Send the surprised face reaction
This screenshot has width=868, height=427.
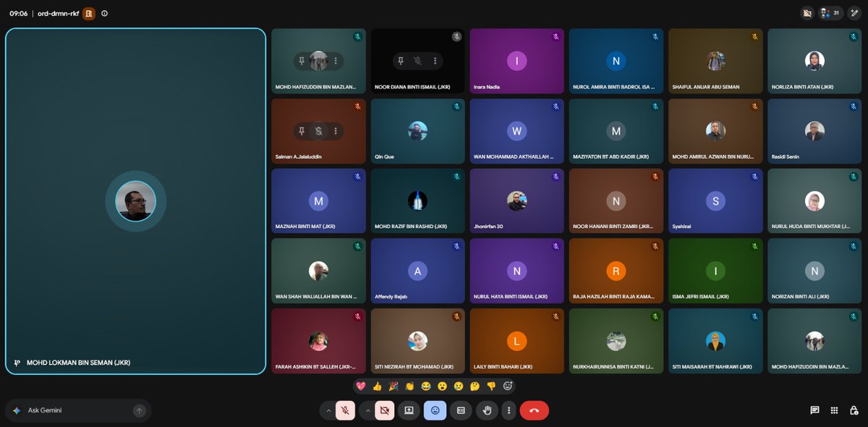443,386
